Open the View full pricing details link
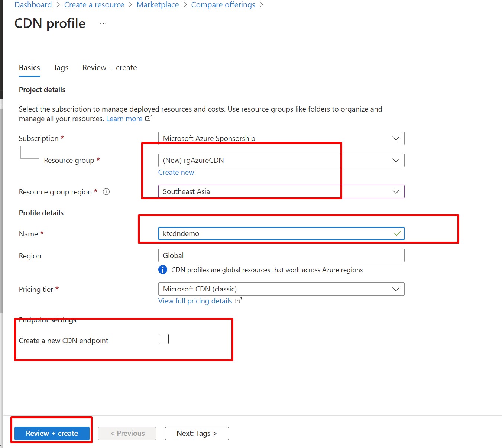Screen dimensions: 502x448 point(195,301)
